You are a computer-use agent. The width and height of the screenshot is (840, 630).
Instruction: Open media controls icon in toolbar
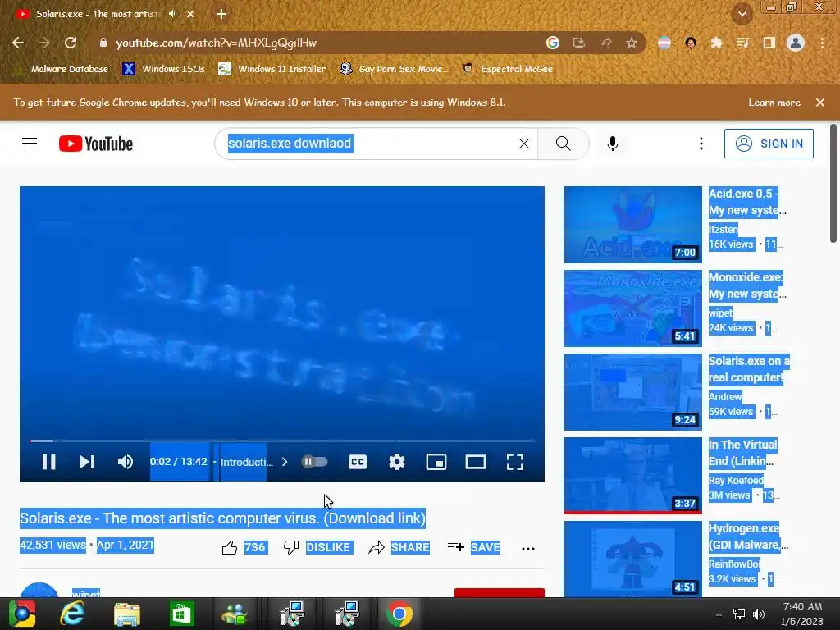[x=742, y=43]
